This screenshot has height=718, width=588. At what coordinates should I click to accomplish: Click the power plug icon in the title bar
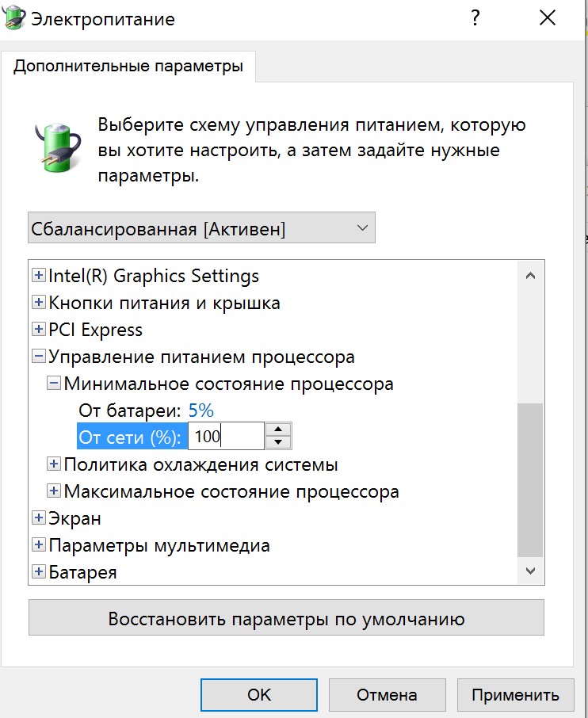[x=13, y=18]
